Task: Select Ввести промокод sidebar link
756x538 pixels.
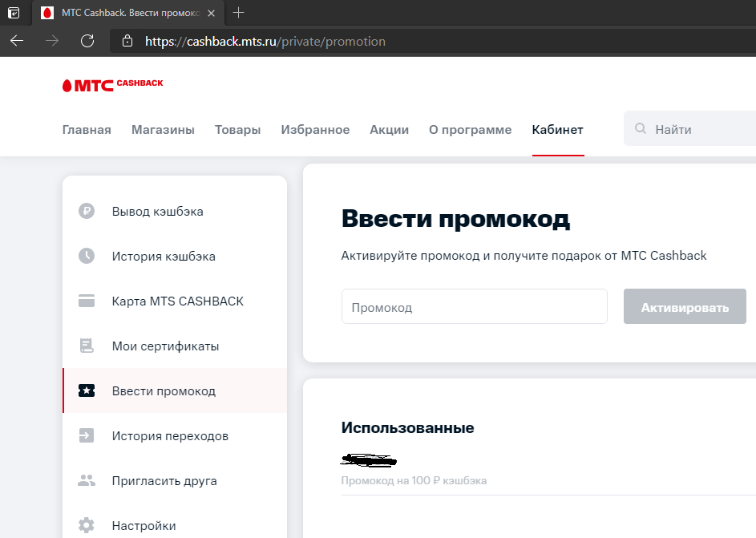Action: 175,390
